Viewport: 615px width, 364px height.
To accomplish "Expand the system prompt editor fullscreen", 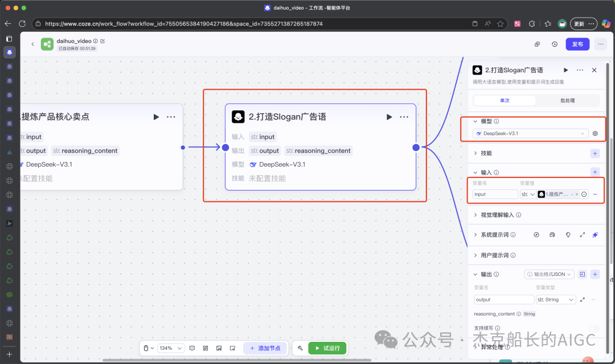I will coord(582,235).
